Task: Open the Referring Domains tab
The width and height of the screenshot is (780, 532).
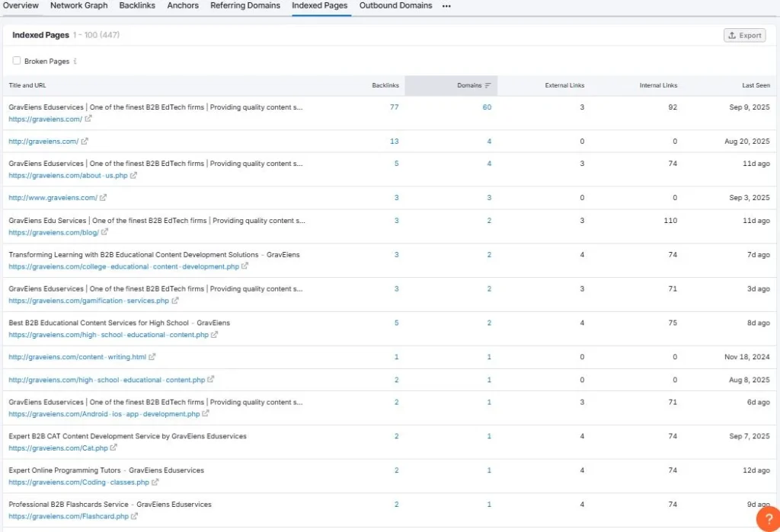Action: click(245, 5)
